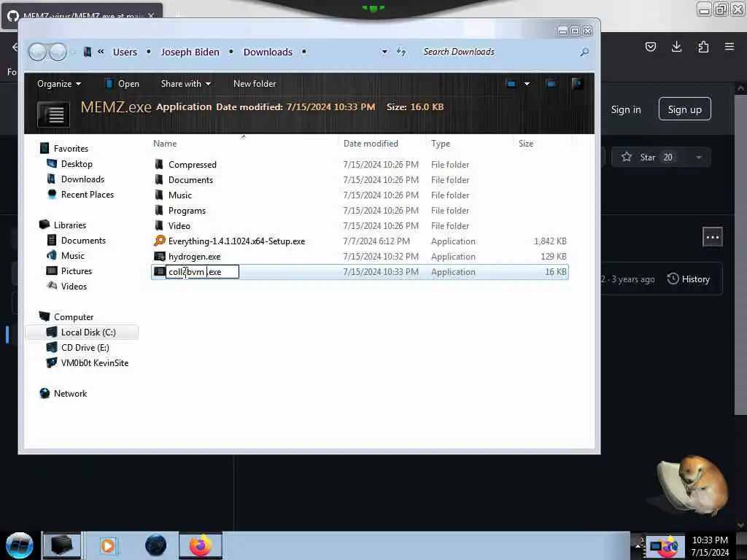
Task: Show hidden tray icons arrow
Action: tap(638, 545)
